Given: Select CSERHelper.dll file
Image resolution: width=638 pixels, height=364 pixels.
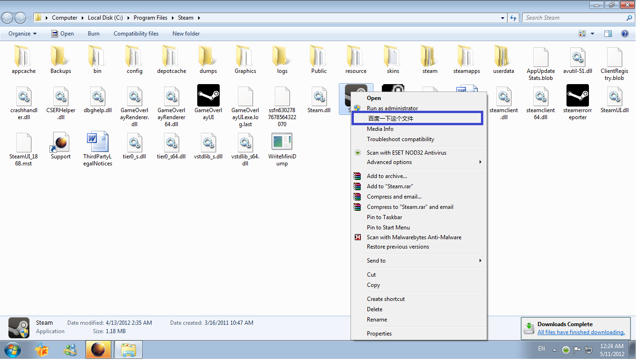Looking at the screenshot, I should tap(61, 103).
